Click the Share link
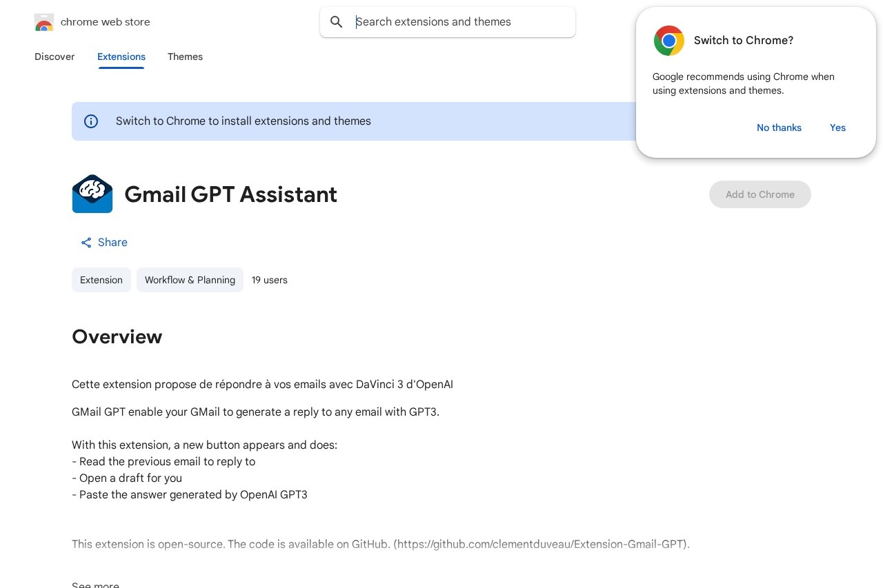 112,243
